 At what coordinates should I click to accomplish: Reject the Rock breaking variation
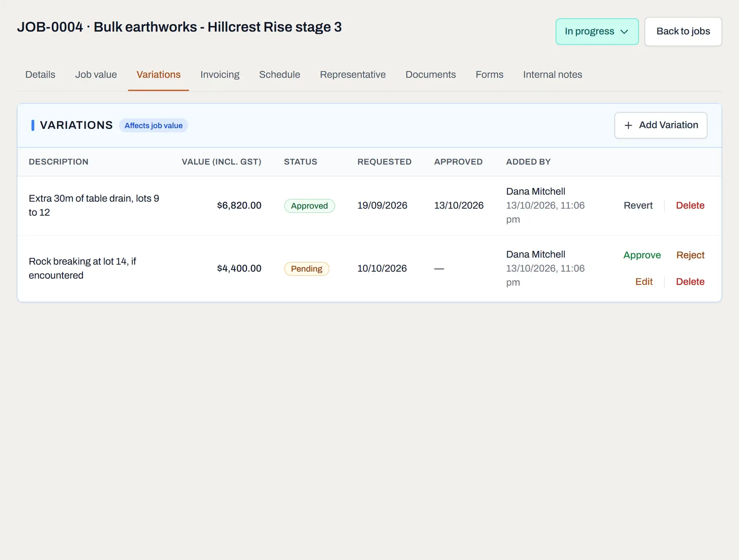pos(690,255)
